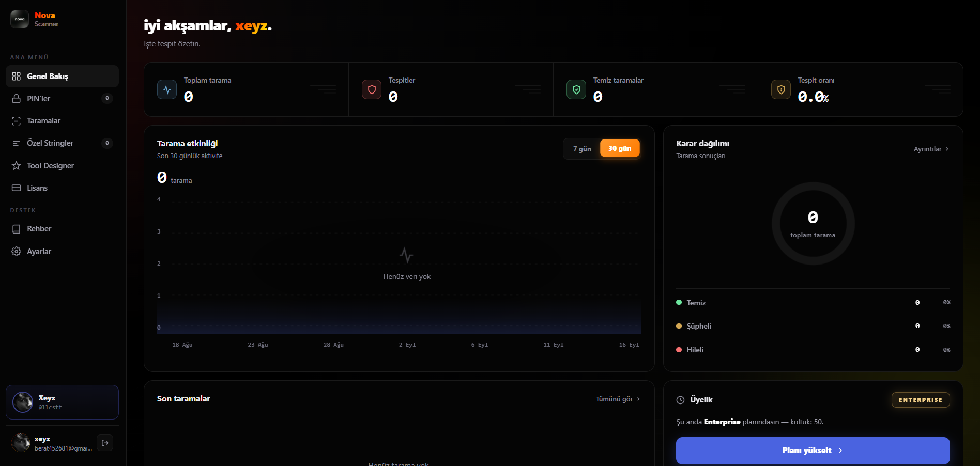Click the donut chart toplam tarama

pos(813,224)
